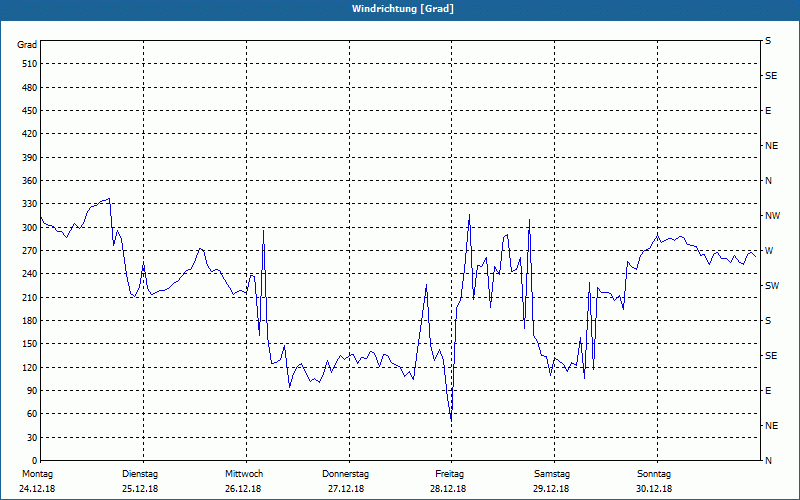The image size is (800, 500).
Task: Click the Montag day label
Action: [x=37, y=474]
